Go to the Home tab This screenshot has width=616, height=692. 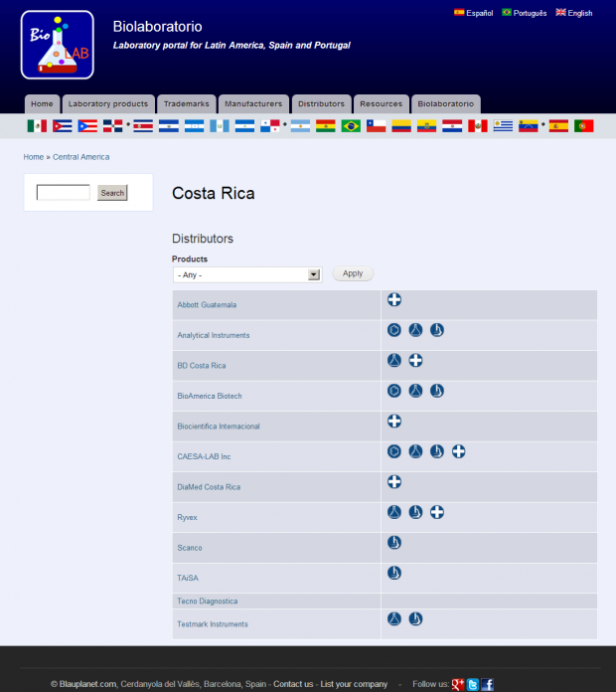[42, 104]
